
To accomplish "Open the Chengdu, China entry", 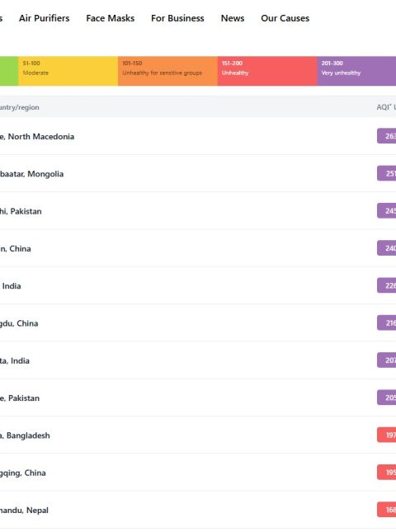I will pos(19,323).
